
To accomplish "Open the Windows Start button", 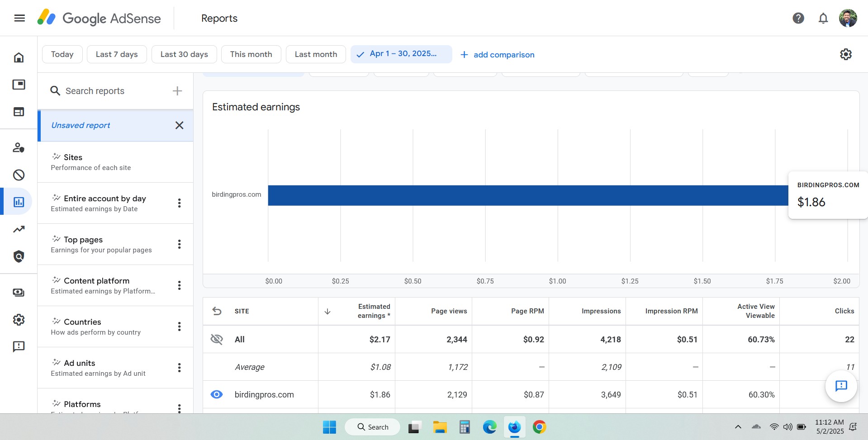I will (329, 427).
